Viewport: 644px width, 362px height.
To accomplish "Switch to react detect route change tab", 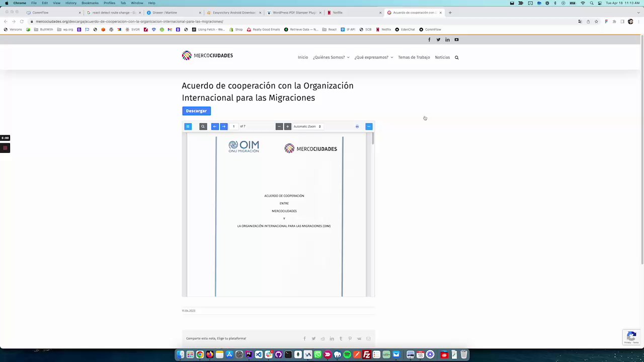I will click(113, 13).
